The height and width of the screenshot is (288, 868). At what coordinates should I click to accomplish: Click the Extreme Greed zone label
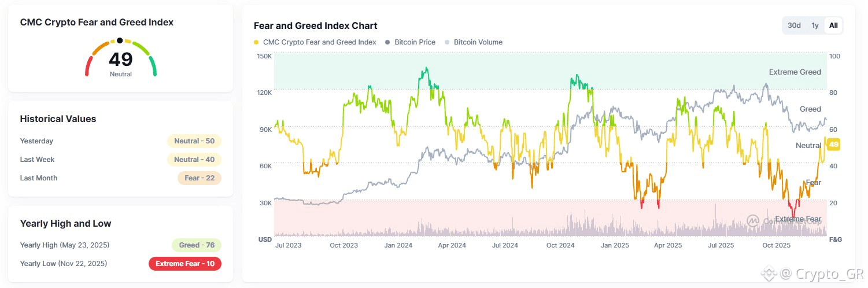click(795, 72)
